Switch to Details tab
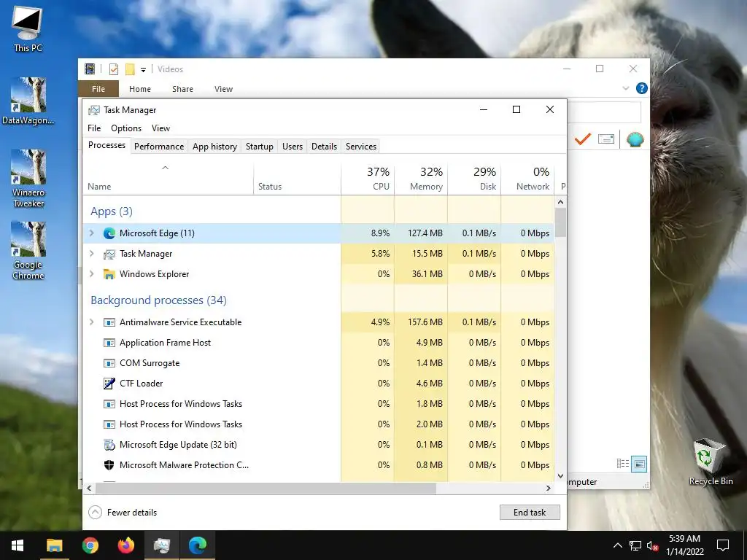The height and width of the screenshot is (560, 747). coord(325,147)
